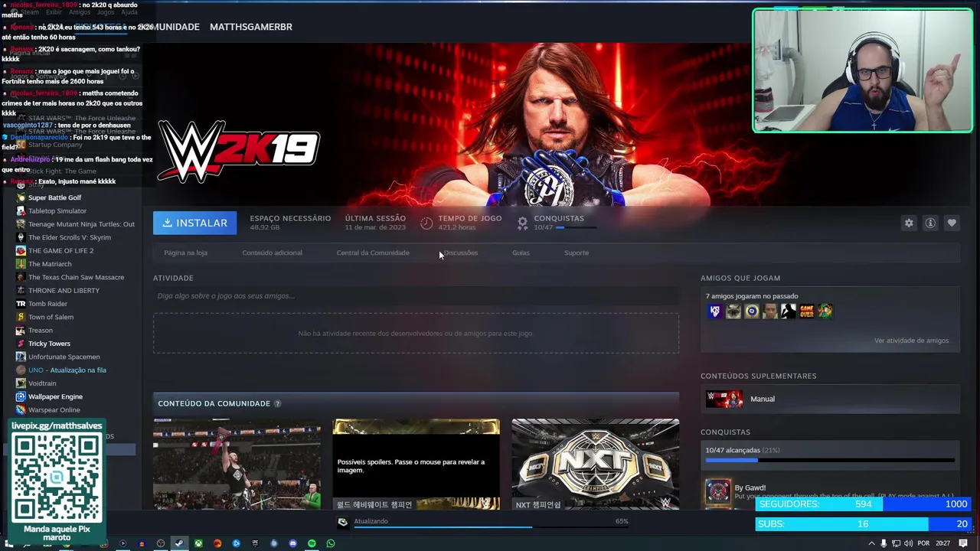Select Treason in library list

41,330
